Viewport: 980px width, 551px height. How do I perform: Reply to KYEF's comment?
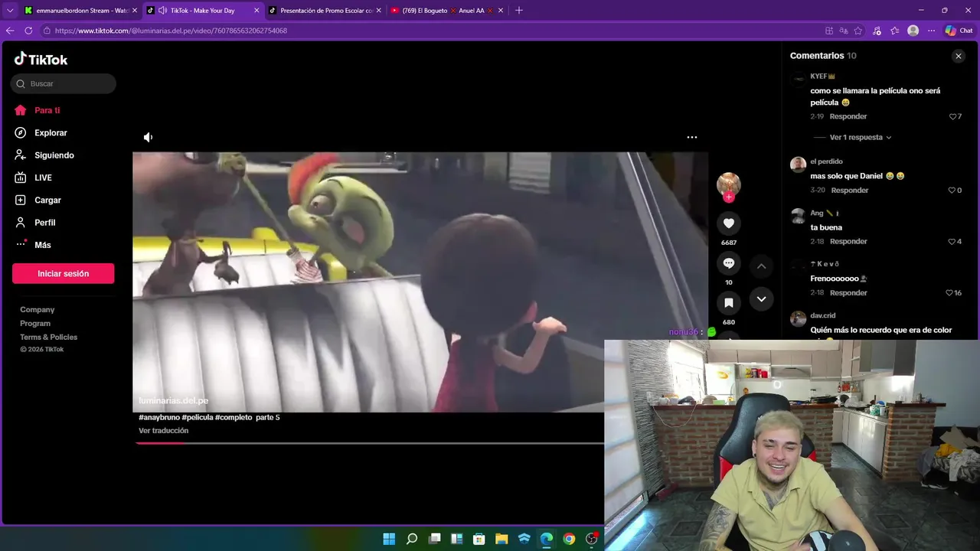(848, 116)
